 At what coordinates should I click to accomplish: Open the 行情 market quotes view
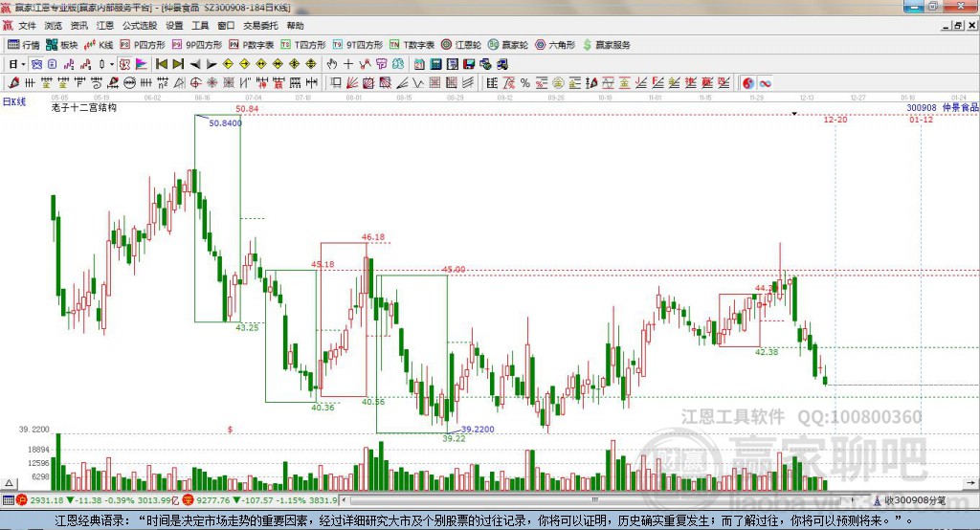(23, 45)
